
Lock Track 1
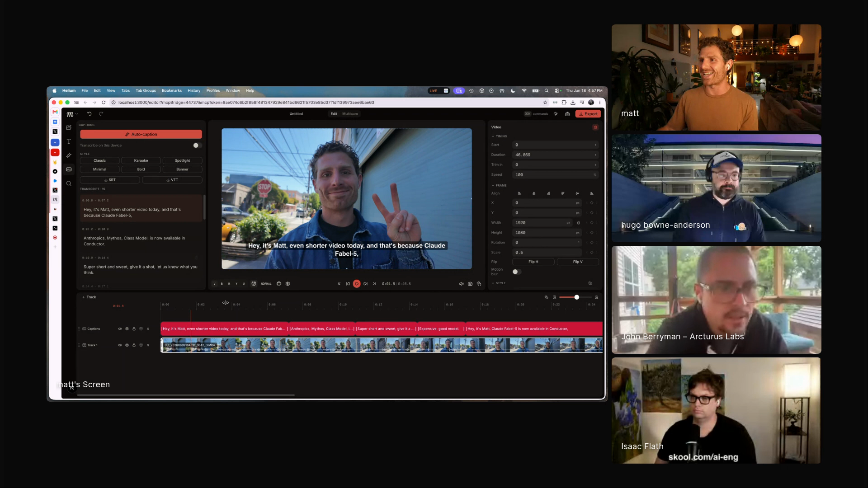[134, 345]
